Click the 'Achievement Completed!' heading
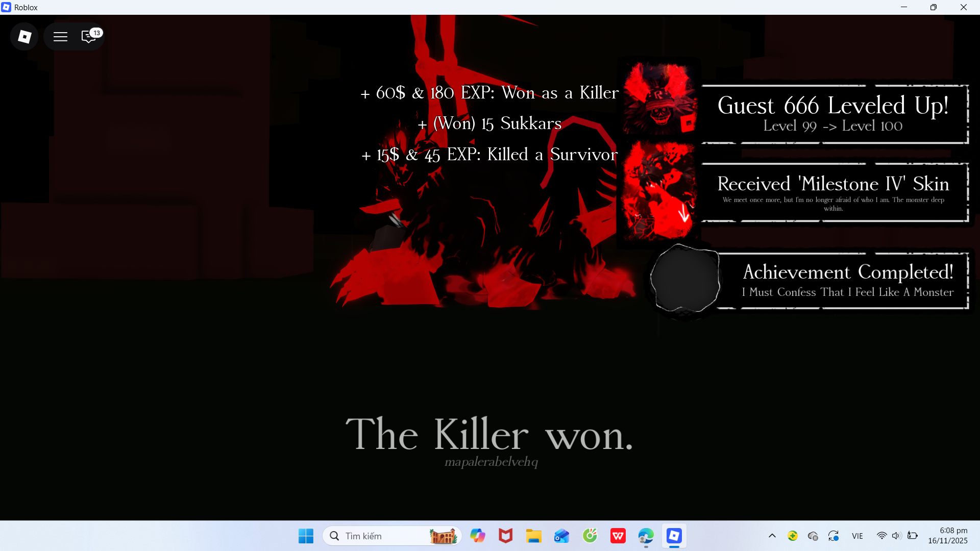980x551 pixels. [848, 272]
